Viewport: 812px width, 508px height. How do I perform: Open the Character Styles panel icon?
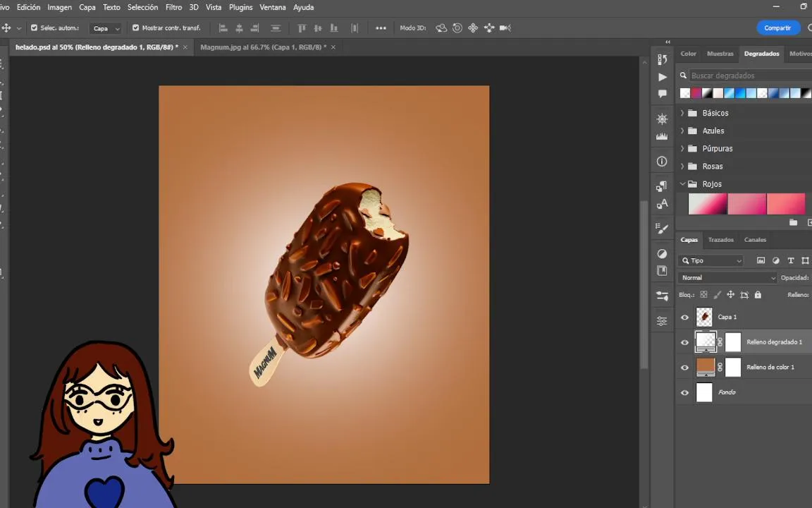click(x=662, y=204)
